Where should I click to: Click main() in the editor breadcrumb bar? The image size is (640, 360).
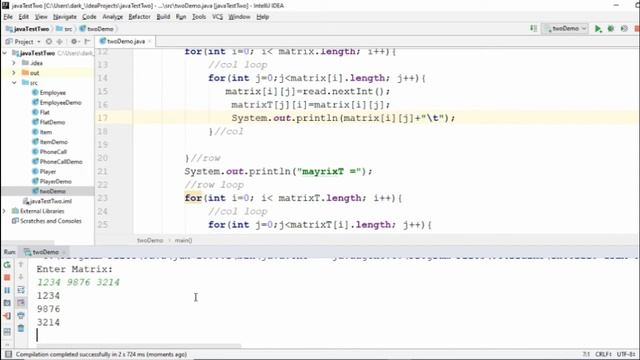click(x=183, y=240)
